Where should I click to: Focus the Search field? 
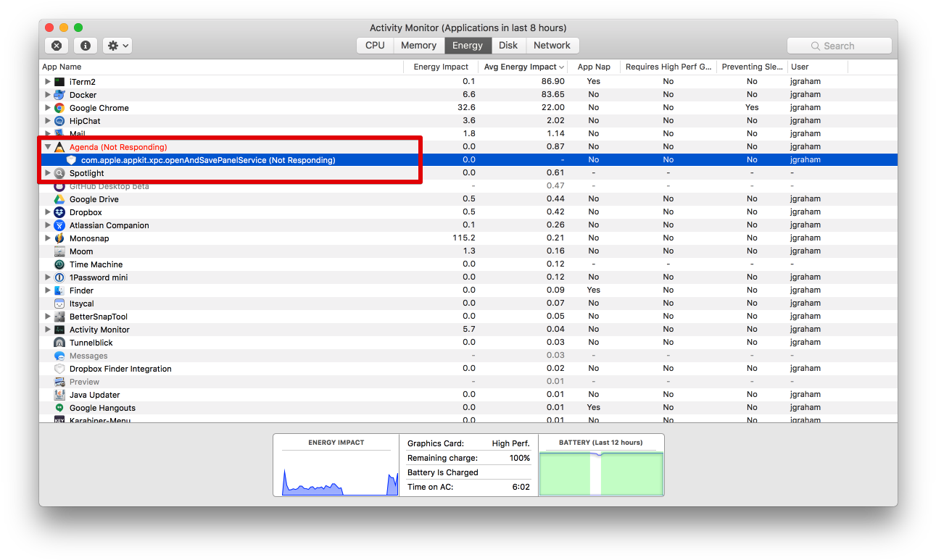coord(840,46)
